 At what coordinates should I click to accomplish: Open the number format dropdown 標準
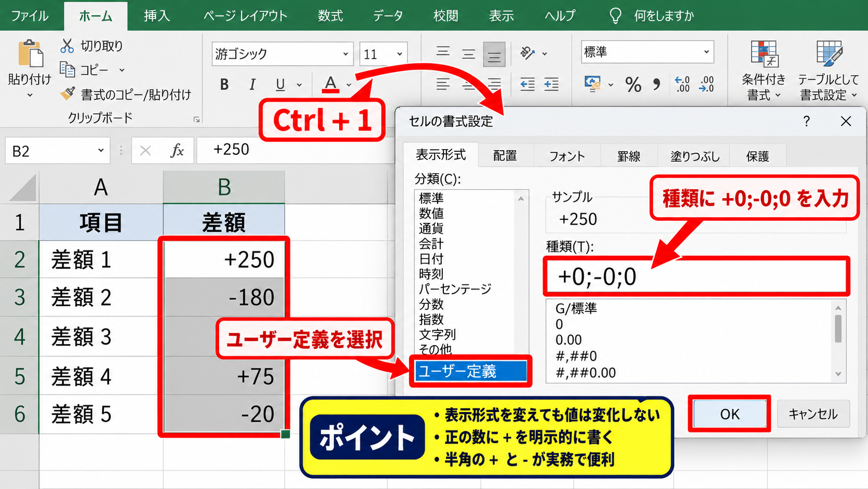pos(707,52)
